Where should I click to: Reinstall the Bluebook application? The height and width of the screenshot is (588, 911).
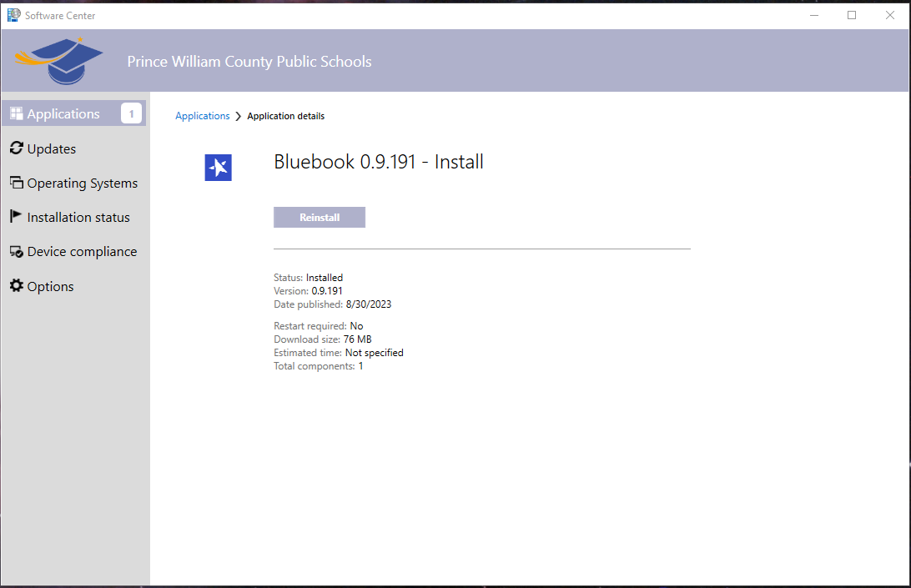pyautogui.click(x=320, y=218)
